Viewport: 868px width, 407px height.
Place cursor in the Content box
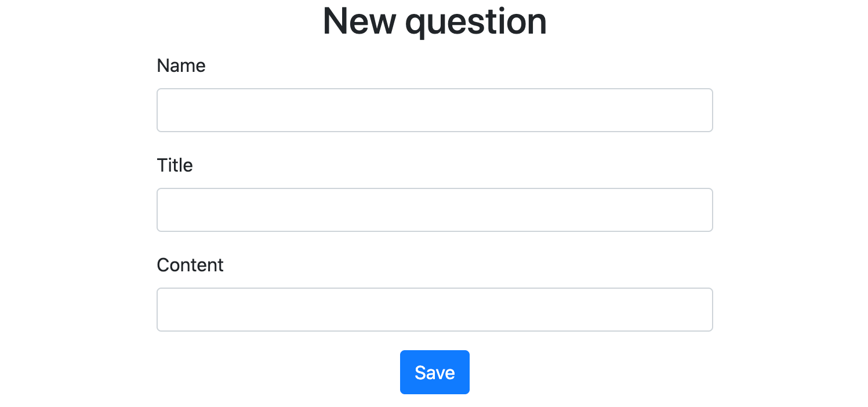[434, 310]
